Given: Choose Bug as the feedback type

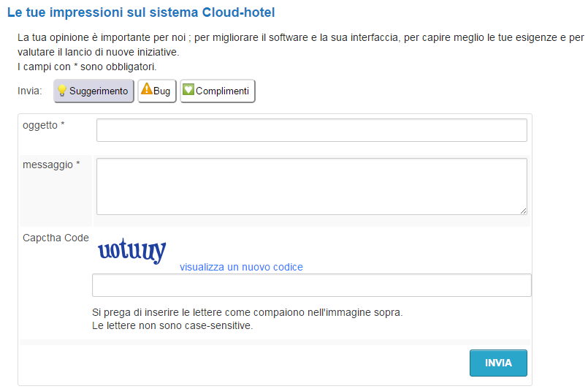Looking at the screenshot, I should point(157,91).
